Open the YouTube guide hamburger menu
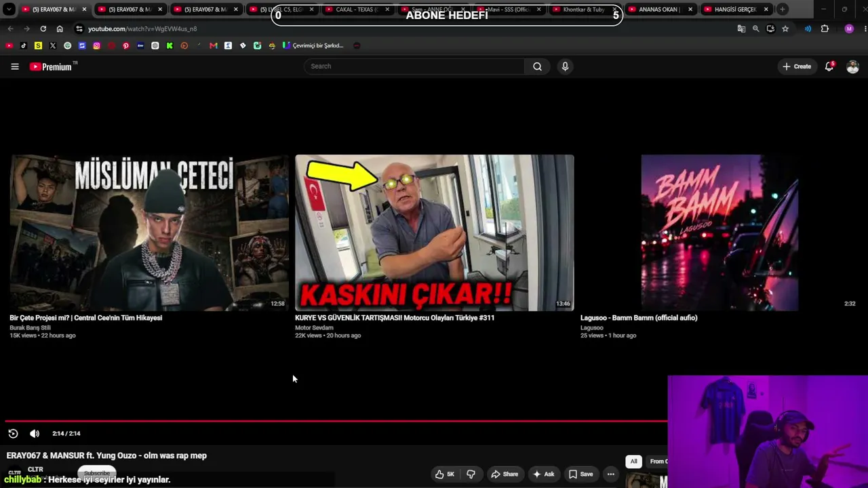Viewport: 868px width, 488px height. 15,66
